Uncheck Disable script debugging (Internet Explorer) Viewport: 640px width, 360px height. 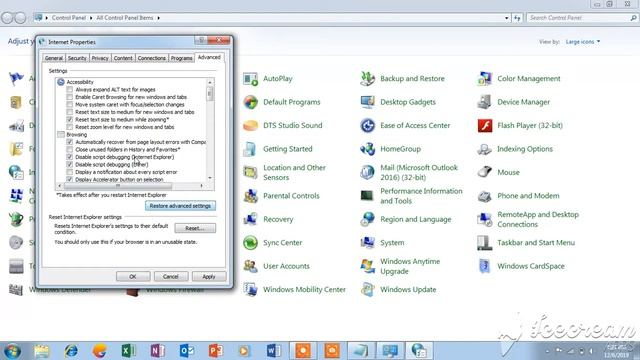[70, 157]
